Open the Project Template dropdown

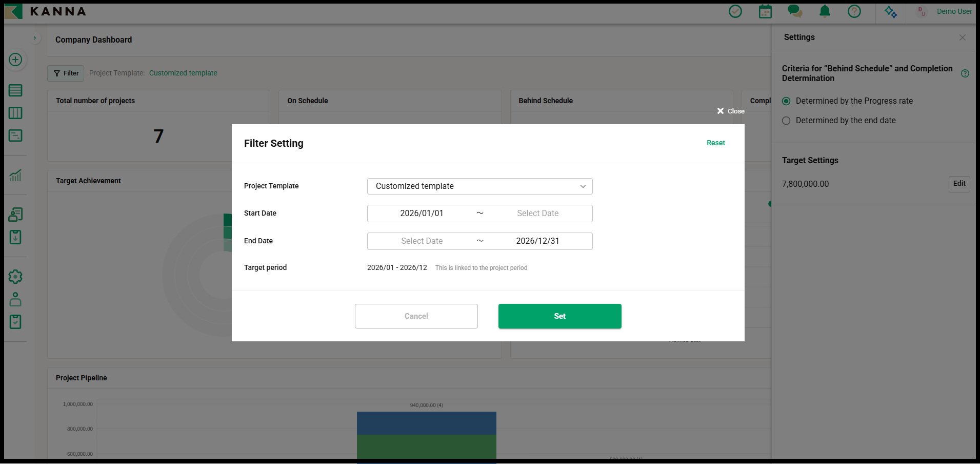(x=479, y=186)
